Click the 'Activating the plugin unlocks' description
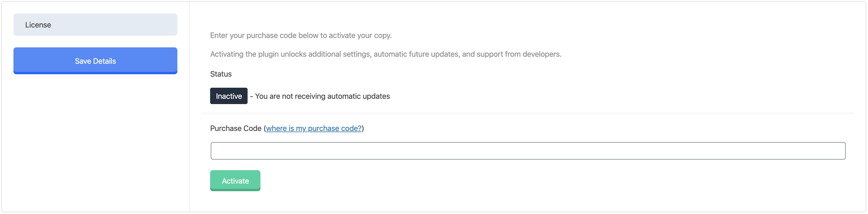Image resolution: width=868 pixels, height=214 pixels. click(386, 54)
